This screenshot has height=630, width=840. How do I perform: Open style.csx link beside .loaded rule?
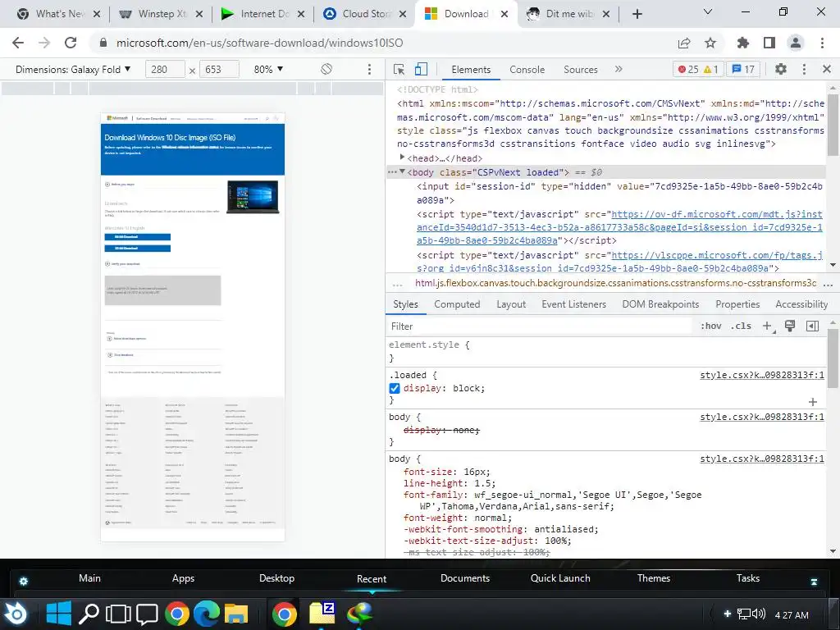click(x=762, y=375)
